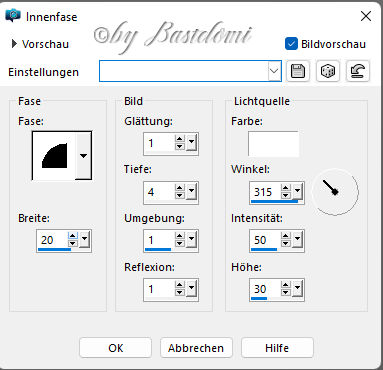Click the Hilfe button
Image resolution: width=383 pixels, height=370 pixels.
277,348
